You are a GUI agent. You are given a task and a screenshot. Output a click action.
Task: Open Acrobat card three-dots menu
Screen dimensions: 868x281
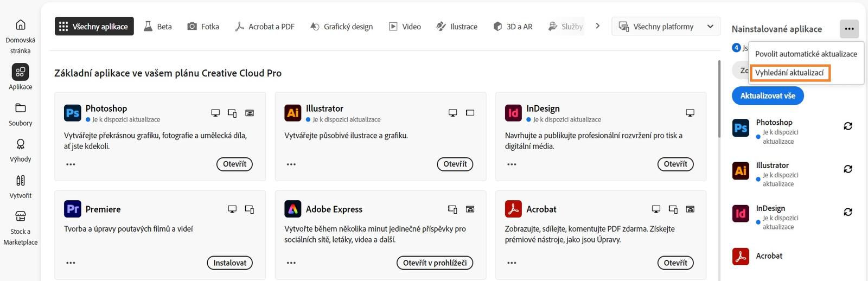click(512, 263)
